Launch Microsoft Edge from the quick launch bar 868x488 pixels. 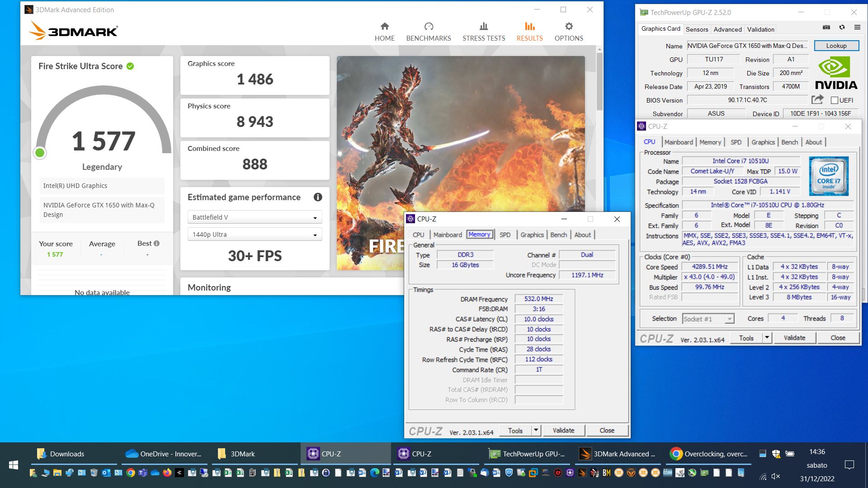[x=375, y=473]
